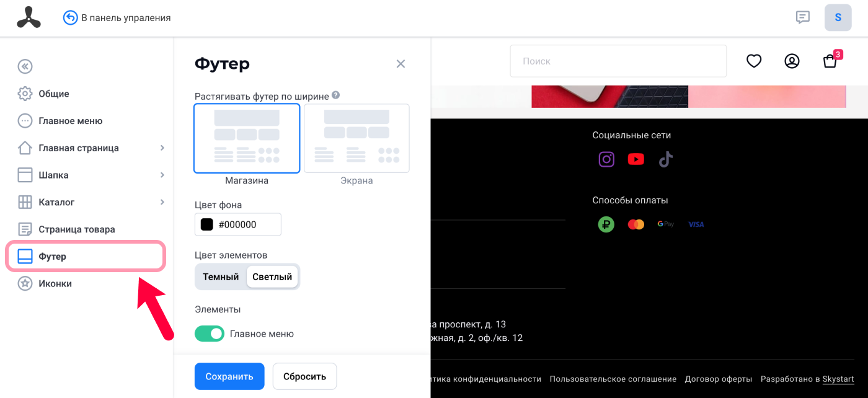Click the TikTok social icon
868x398 pixels.
click(665, 159)
